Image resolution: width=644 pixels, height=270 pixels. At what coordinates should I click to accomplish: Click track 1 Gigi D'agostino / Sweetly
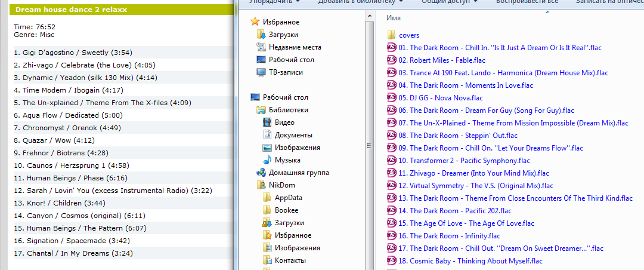[73, 53]
